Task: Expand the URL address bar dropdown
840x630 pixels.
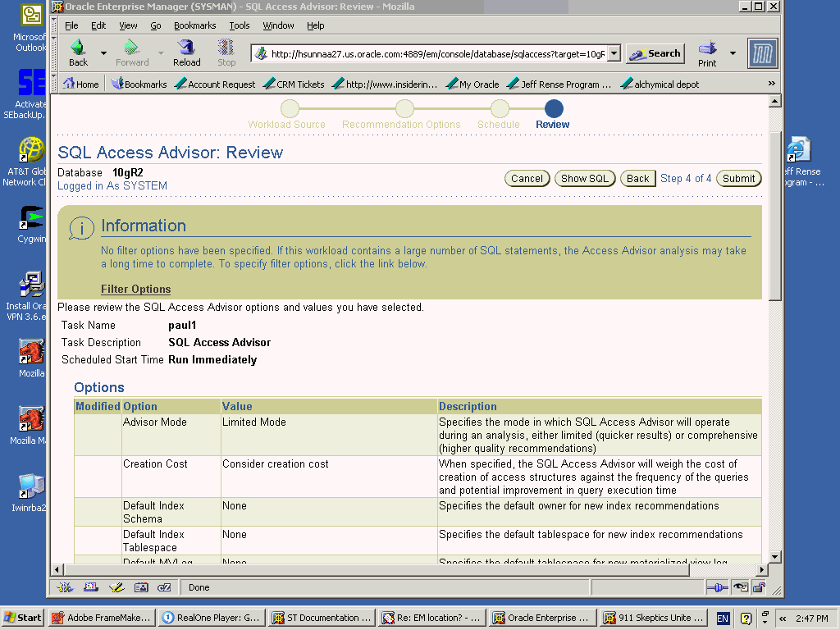Action: coord(614,54)
